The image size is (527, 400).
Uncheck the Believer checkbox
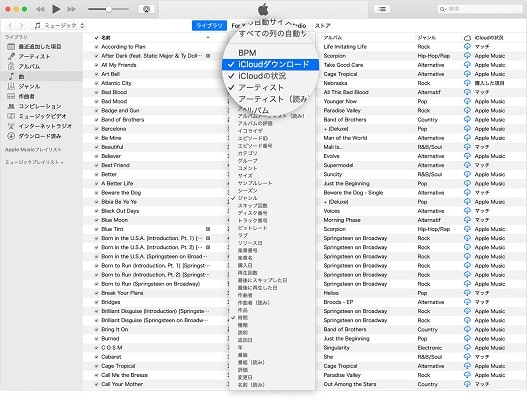coord(96,156)
